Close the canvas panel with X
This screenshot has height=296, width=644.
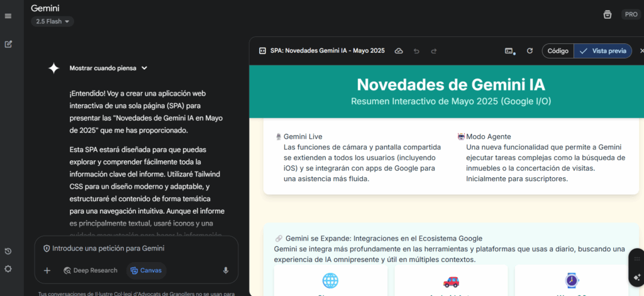pyautogui.click(x=642, y=51)
